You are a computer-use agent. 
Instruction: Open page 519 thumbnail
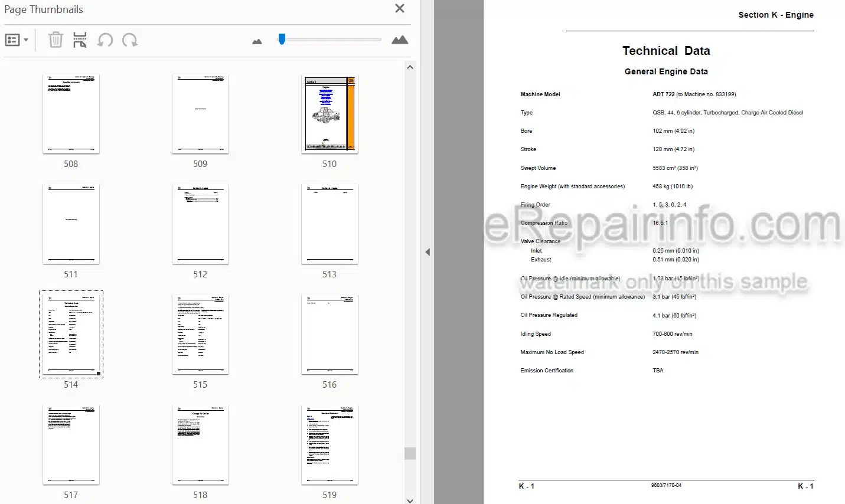(329, 445)
